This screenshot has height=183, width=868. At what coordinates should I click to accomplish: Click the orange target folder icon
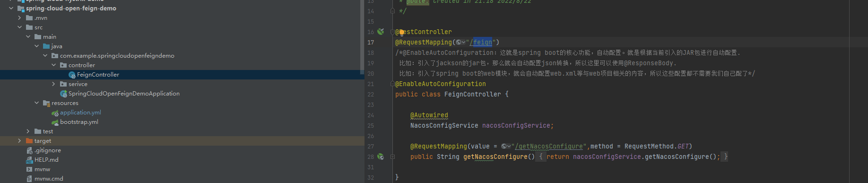pos(29,141)
